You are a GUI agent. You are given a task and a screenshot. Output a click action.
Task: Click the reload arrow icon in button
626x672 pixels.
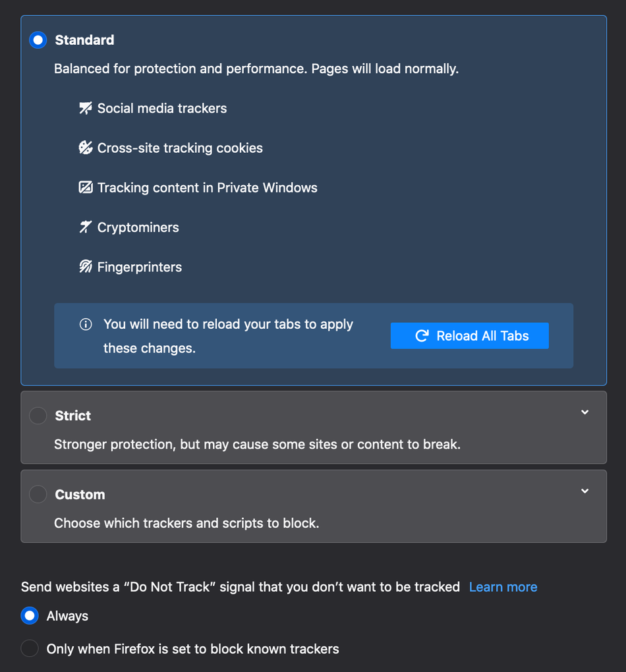click(422, 336)
